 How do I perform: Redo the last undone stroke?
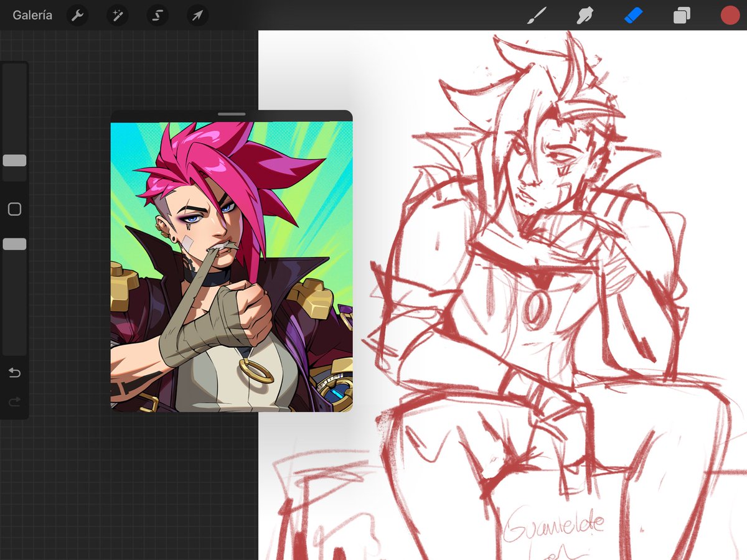click(x=14, y=402)
